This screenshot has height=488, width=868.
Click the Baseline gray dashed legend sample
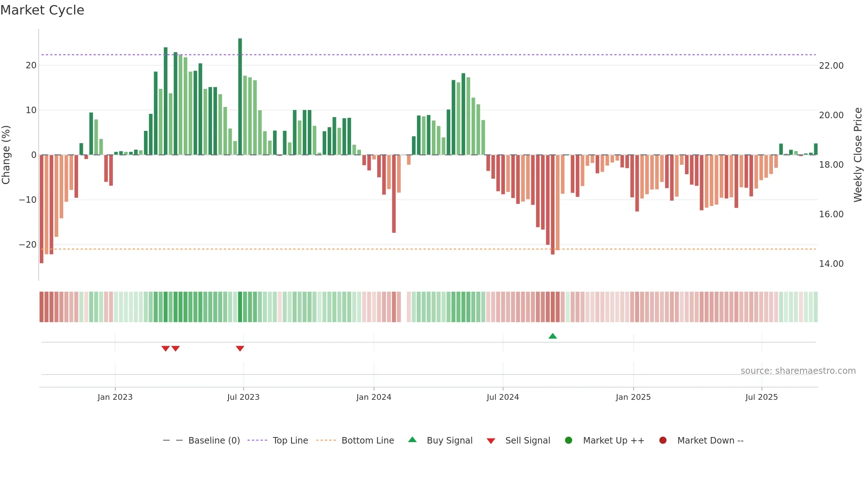click(x=173, y=440)
